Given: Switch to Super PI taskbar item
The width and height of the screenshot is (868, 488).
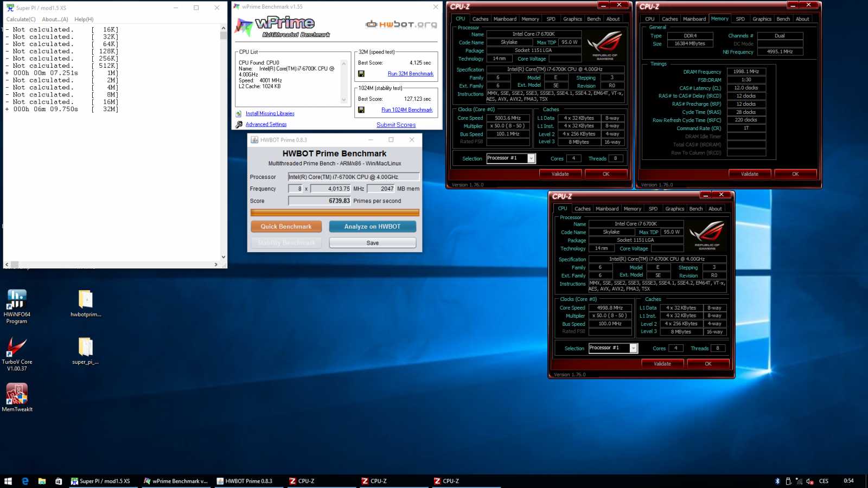Looking at the screenshot, I should coord(102,481).
